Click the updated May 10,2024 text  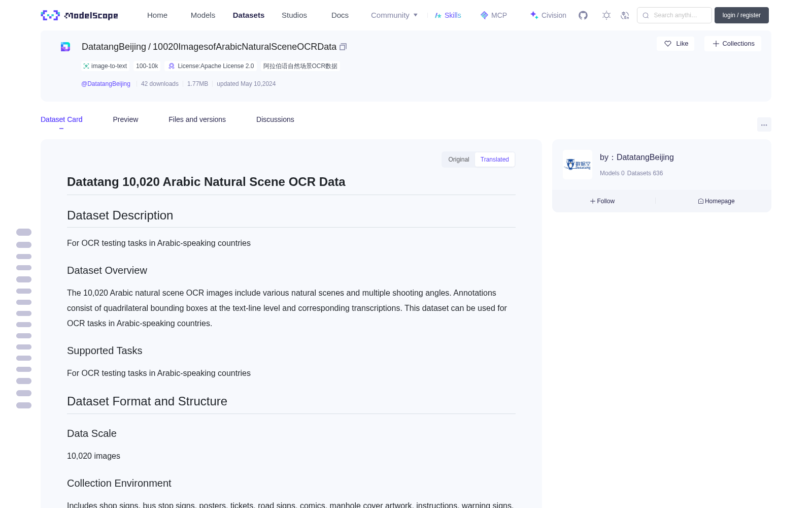246,84
